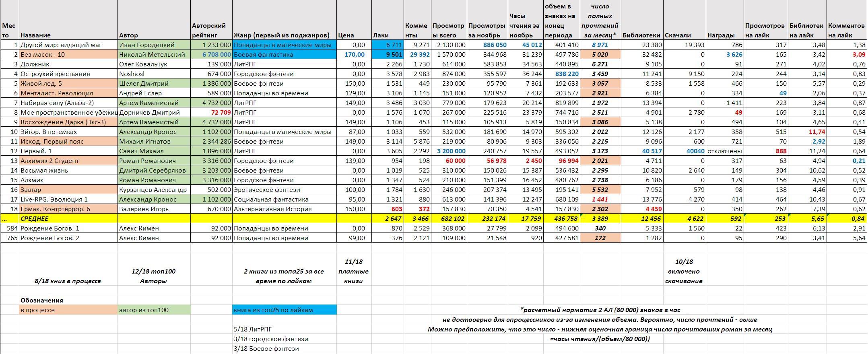The image size is (868, 354).
Task: Select the "Эротическое фэнтези" genre cell
Action: (284, 190)
